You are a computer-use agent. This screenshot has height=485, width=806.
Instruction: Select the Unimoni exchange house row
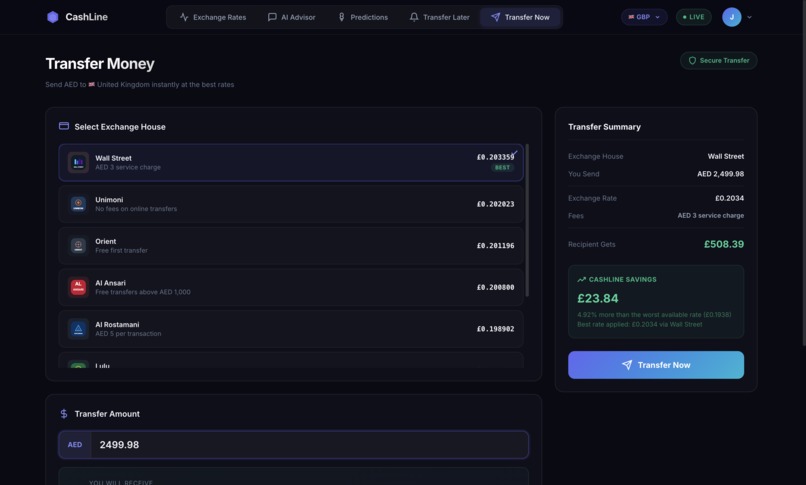coord(291,204)
